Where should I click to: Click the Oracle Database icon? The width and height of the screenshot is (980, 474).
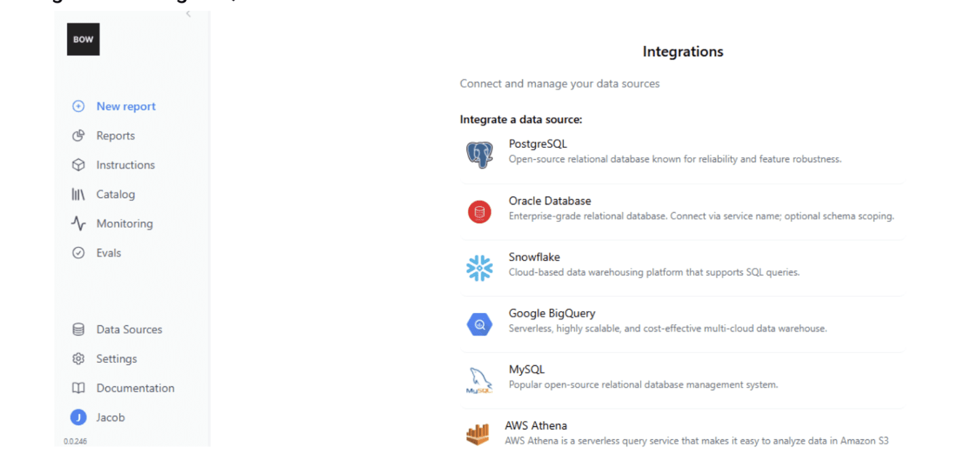pos(479,210)
